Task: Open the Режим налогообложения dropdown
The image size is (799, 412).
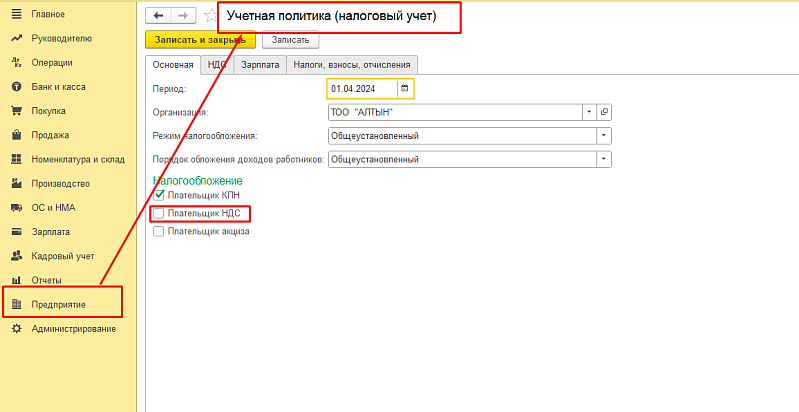Action: click(x=603, y=136)
